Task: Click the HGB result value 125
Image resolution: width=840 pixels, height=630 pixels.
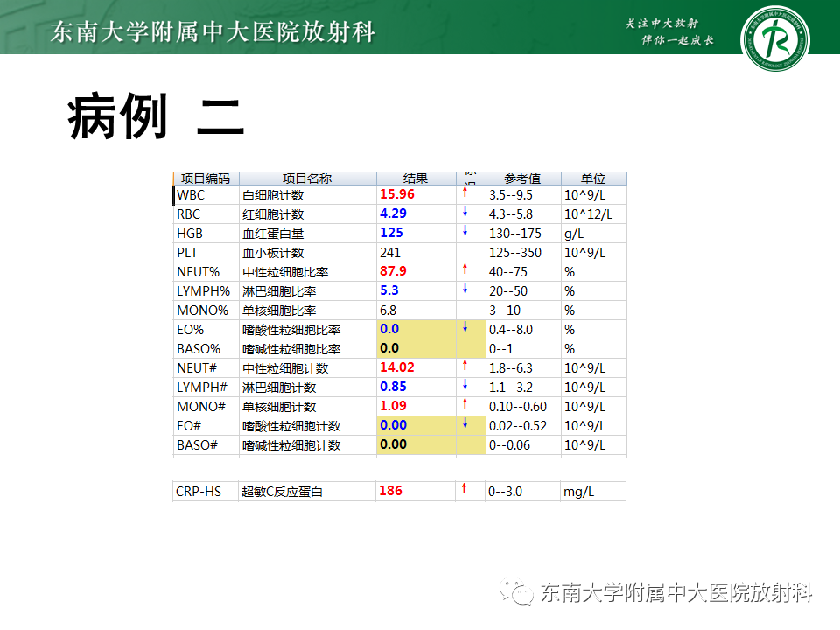Action: [x=391, y=233]
